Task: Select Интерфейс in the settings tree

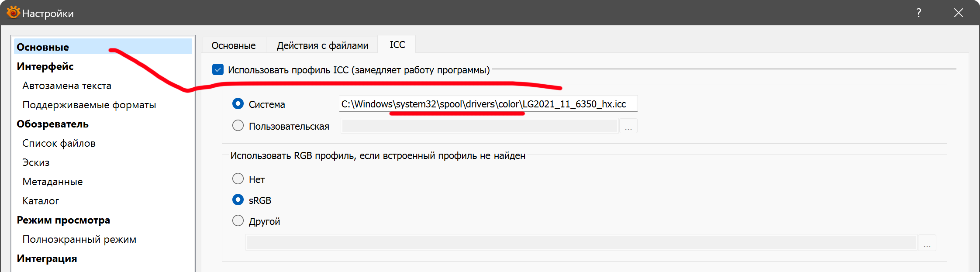Action: pyautogui.click(x=45, y=66)
